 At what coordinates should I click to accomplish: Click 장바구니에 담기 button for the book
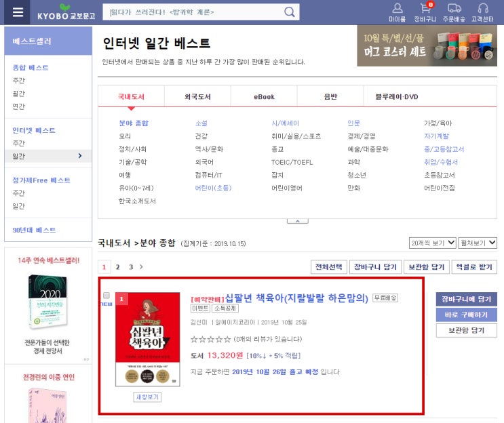coord(467,299)
